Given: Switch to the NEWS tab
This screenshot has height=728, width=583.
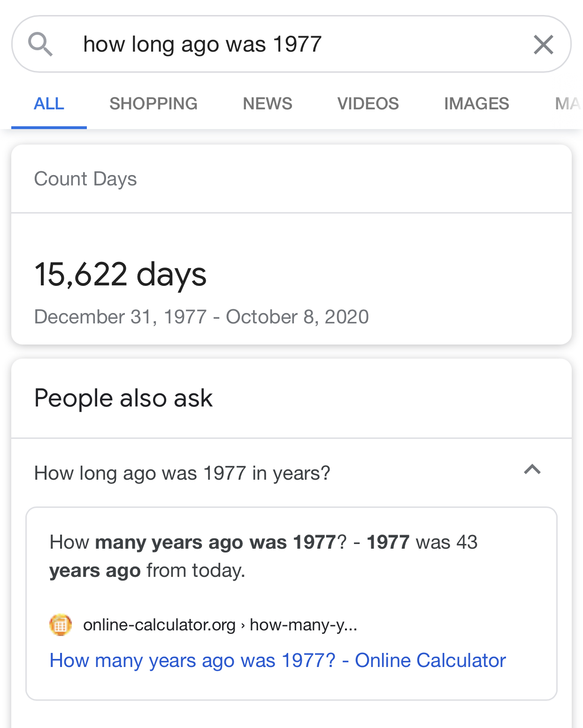Looking at the screenshot, I should (268, 104).
